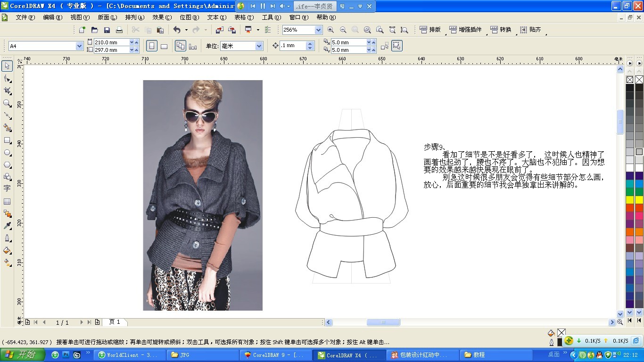
Task: Click the 增强插件 toolbar button
Action: 466,30
